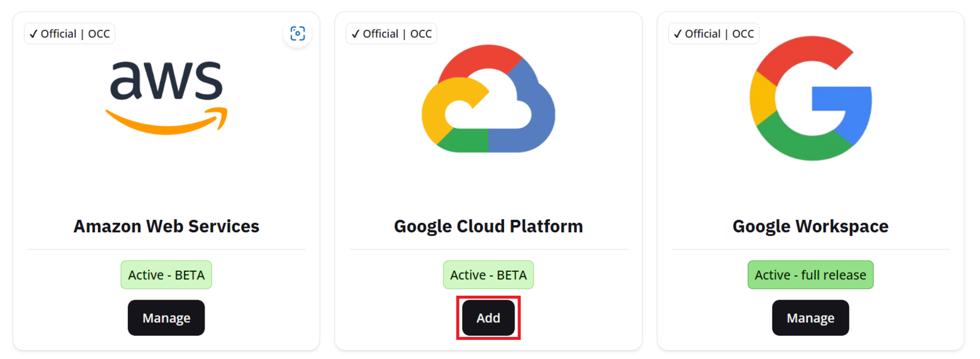Click the scan icon on AWS card
This screenshot has height=359, width=980.
click(x=298, y=34)
